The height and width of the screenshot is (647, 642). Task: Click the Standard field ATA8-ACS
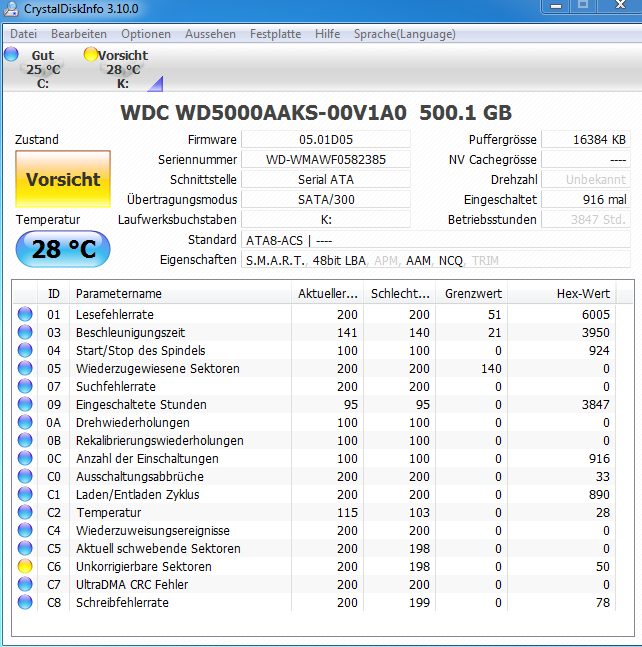pyautogui.click(x=436, y=240)
